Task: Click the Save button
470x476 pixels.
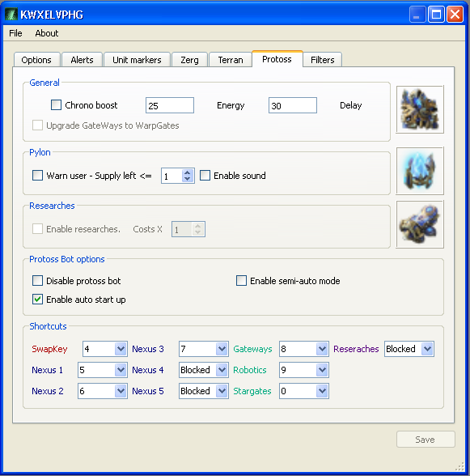Action: tap(426, 440)
